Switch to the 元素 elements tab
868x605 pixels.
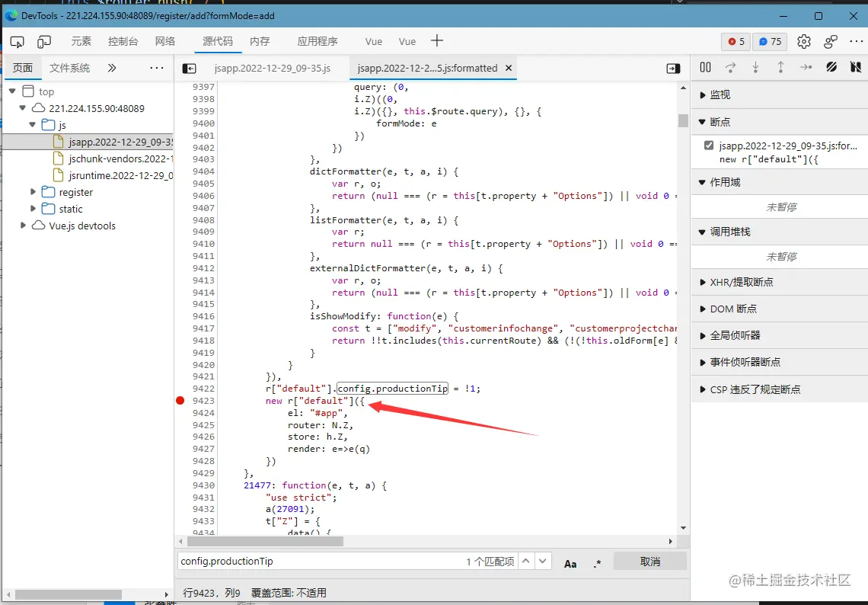[x=81, y=42]
